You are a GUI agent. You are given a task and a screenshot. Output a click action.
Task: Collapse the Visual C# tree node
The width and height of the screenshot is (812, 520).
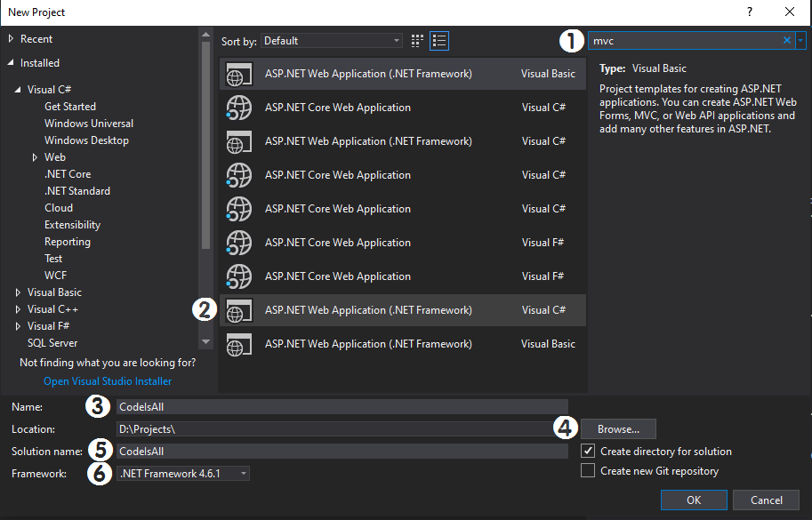pos(18,90)
